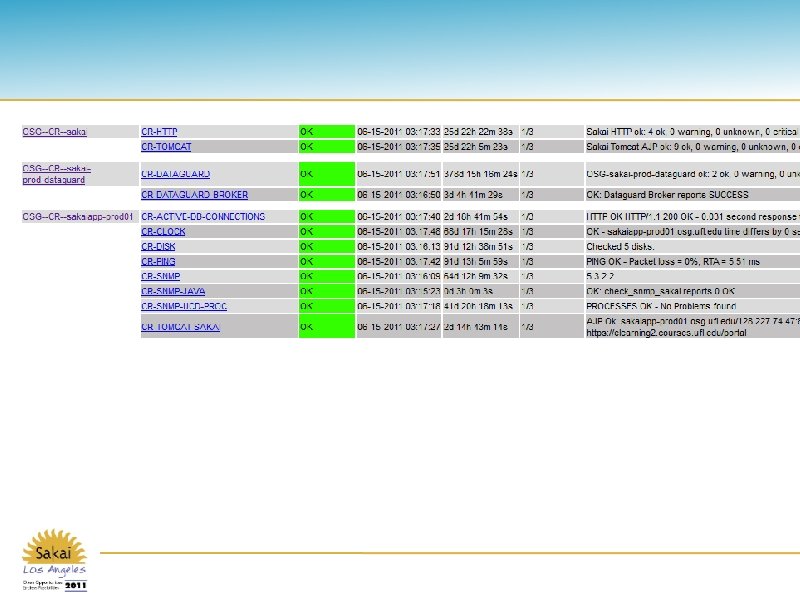The image size is (800, 600).
Task: Open the CR-SNMP-JAVA service link
Action: click(173, 291)
